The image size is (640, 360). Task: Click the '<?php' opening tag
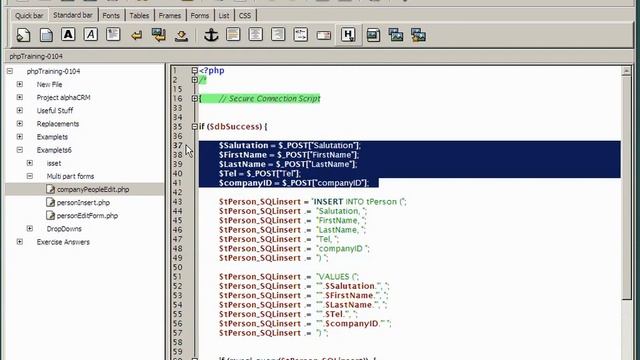tap(212, 71)
